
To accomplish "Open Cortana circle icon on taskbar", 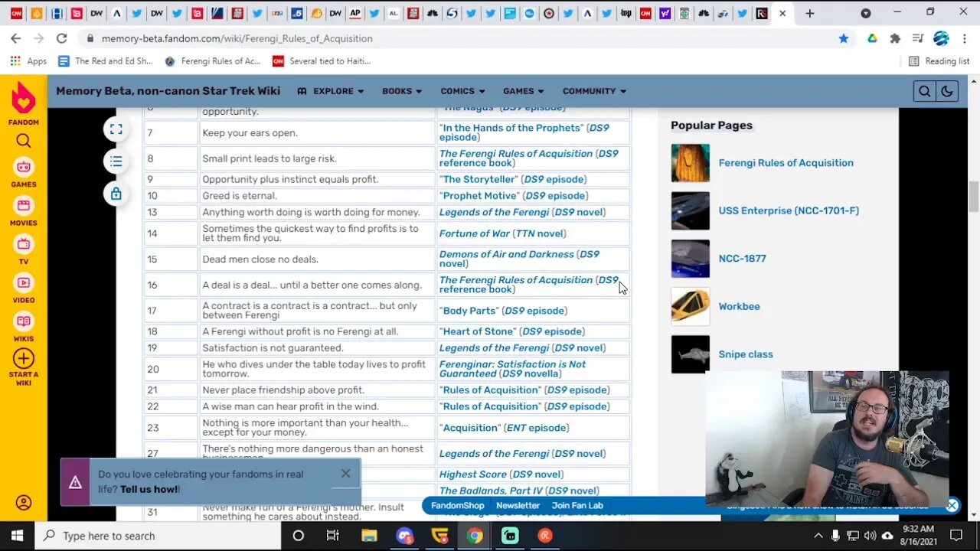I will click(x=299, y=536).
